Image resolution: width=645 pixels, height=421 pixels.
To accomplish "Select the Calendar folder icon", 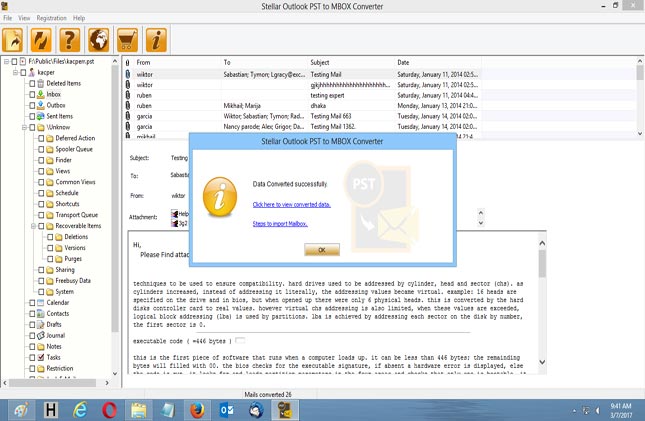I will pos(41,302).
